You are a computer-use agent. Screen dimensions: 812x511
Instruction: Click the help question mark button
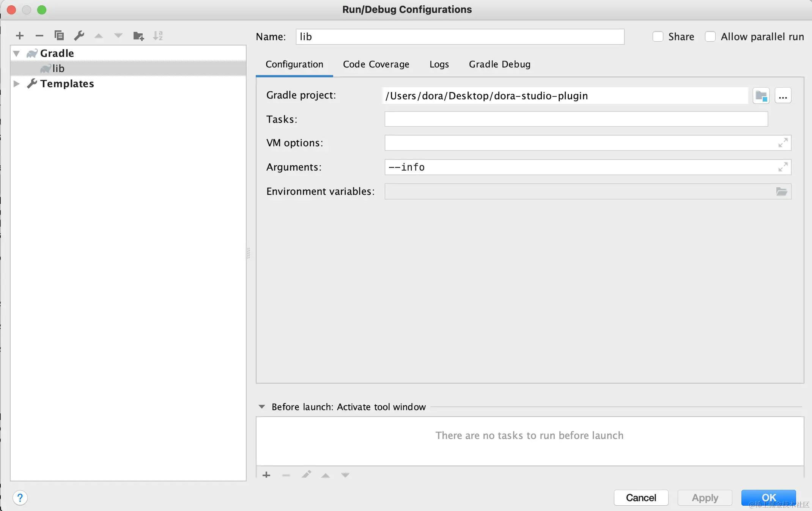click(20, 498)
